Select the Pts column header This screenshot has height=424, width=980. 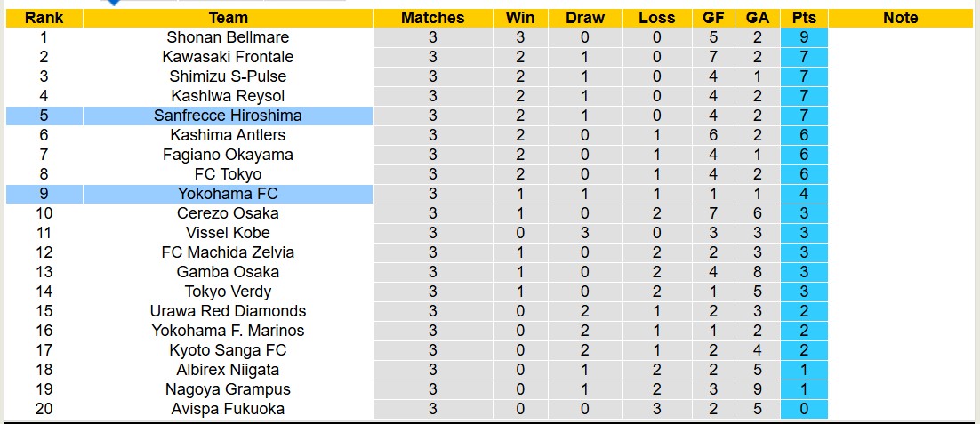[x=804, y=18]
